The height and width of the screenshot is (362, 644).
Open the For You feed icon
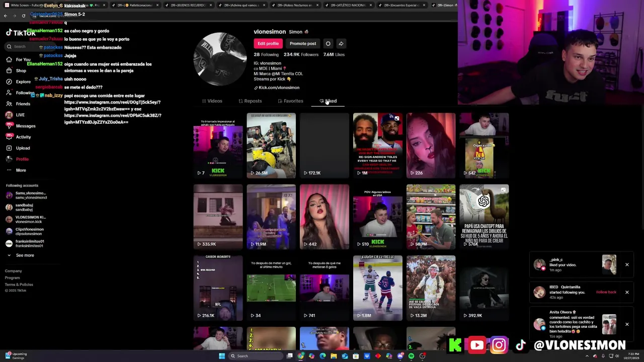(x=9, y=59)
